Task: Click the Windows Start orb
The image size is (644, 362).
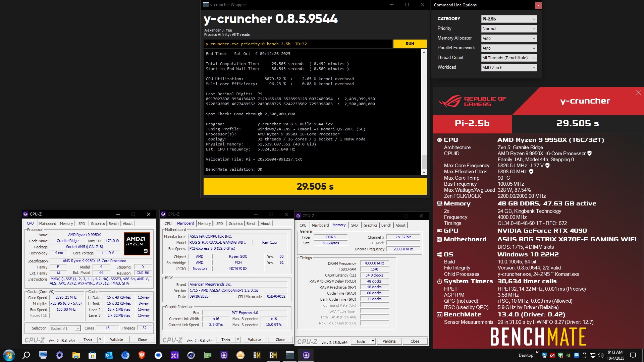Action: 9,355
